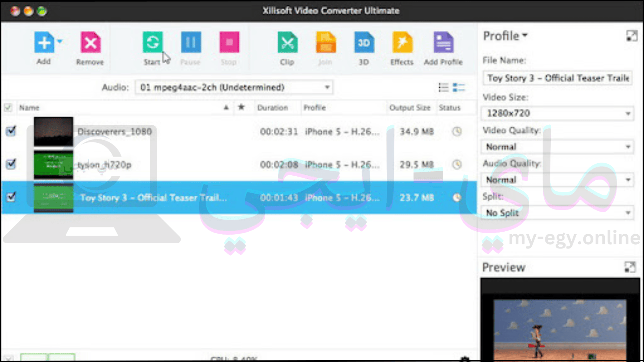Viewport: 644px width, 362px height.
Task: Click the Discoverers_1080 video thumbnail
Action: 53,131
